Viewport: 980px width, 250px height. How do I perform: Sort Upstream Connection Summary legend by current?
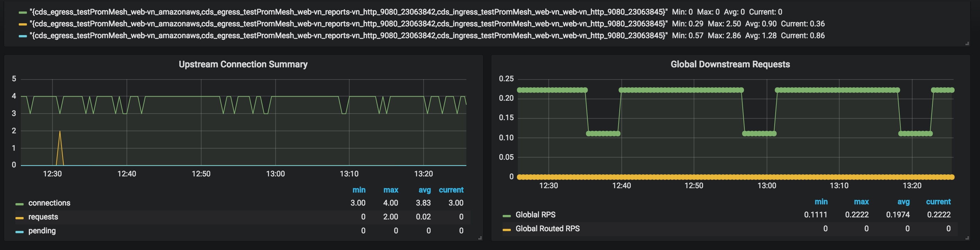tap(451, 190)
